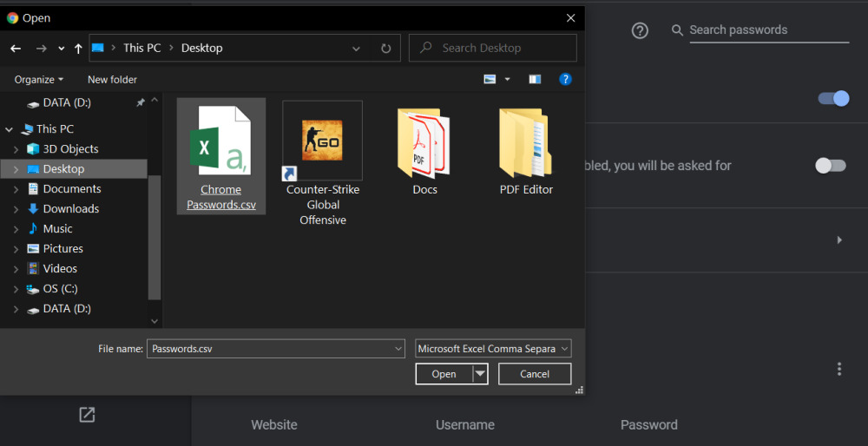Screen dimensions: 868x446
Task: Select the Docs folder icon
Action: pyautogui.click(x=424, y=141)
